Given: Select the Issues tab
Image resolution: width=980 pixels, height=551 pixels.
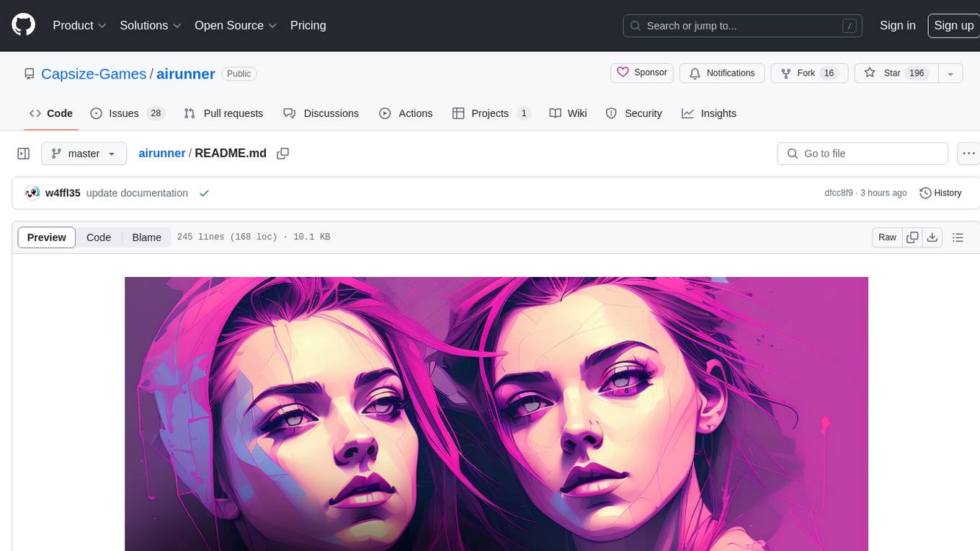Looking at the screenshot, I should (x=128, y=113).
